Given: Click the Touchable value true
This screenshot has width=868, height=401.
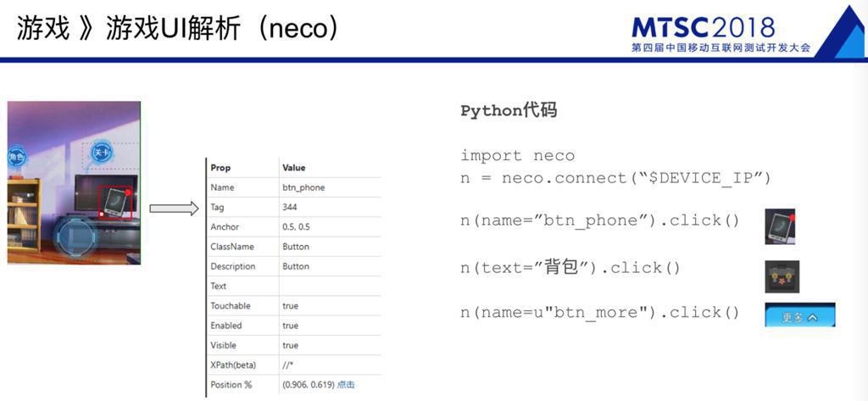Looking at the screenshot, I should coord(291,305).
